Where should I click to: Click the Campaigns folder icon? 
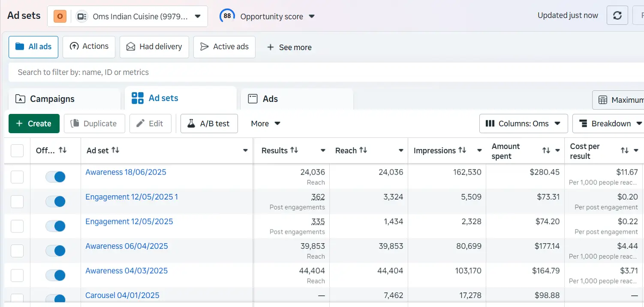point(20,98)
